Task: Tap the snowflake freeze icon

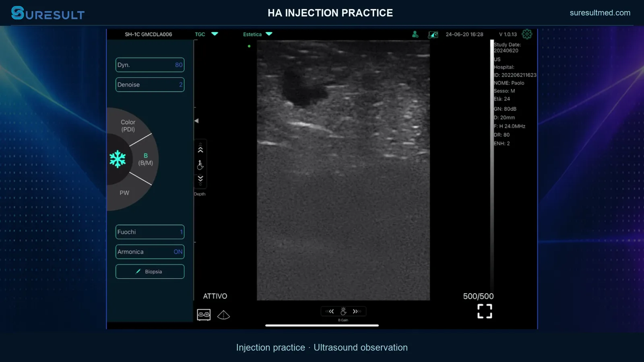Action: [x=118, y=159]
